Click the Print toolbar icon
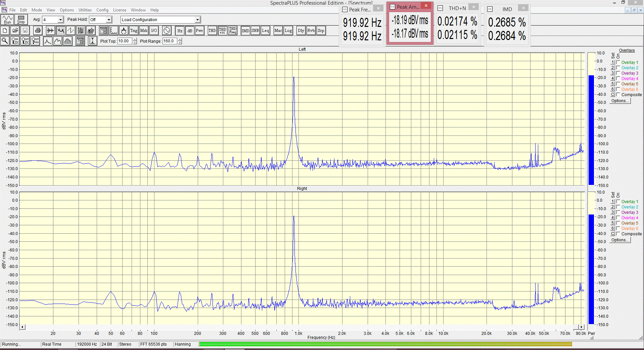This screenshot has width=644, height=350. [38, 31]
